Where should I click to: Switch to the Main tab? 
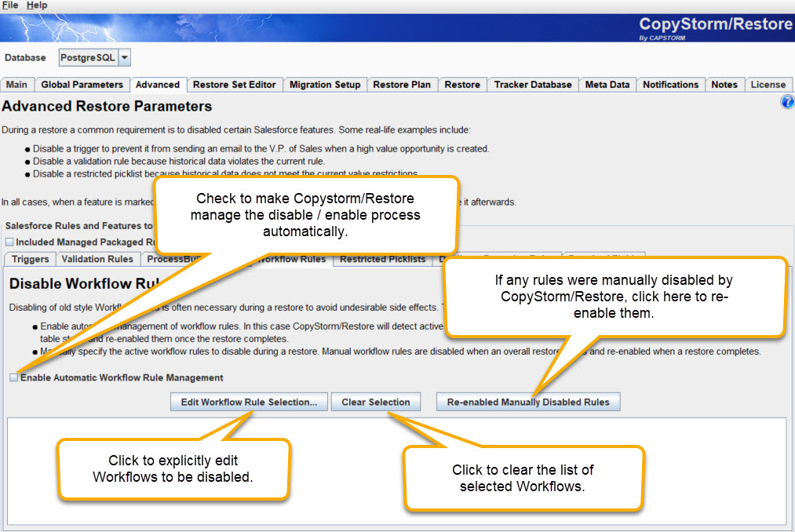click(16, 85)
